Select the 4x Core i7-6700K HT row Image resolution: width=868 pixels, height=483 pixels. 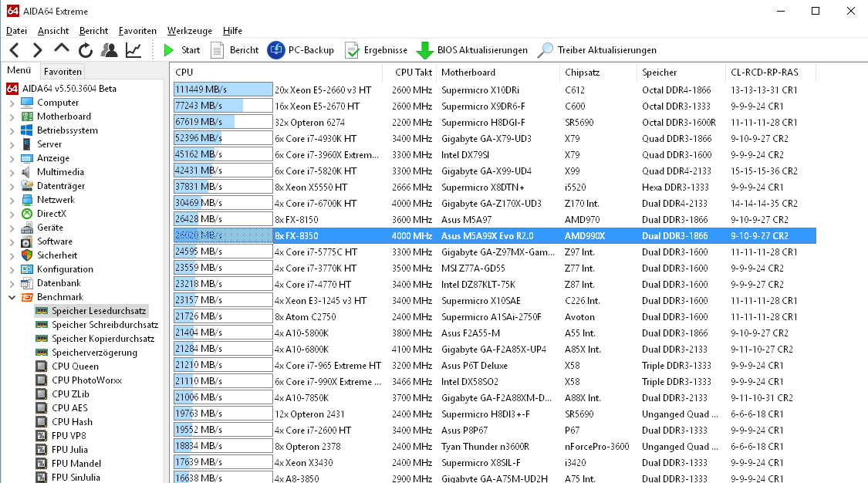495,203
